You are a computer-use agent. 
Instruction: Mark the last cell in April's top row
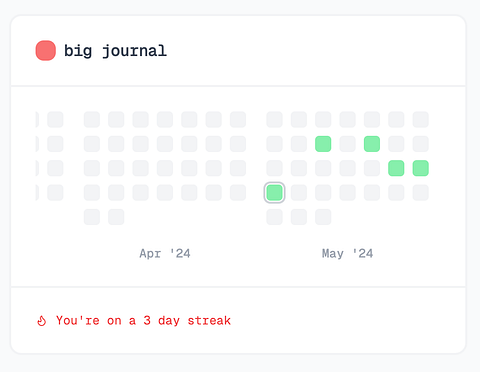[238, 120]
